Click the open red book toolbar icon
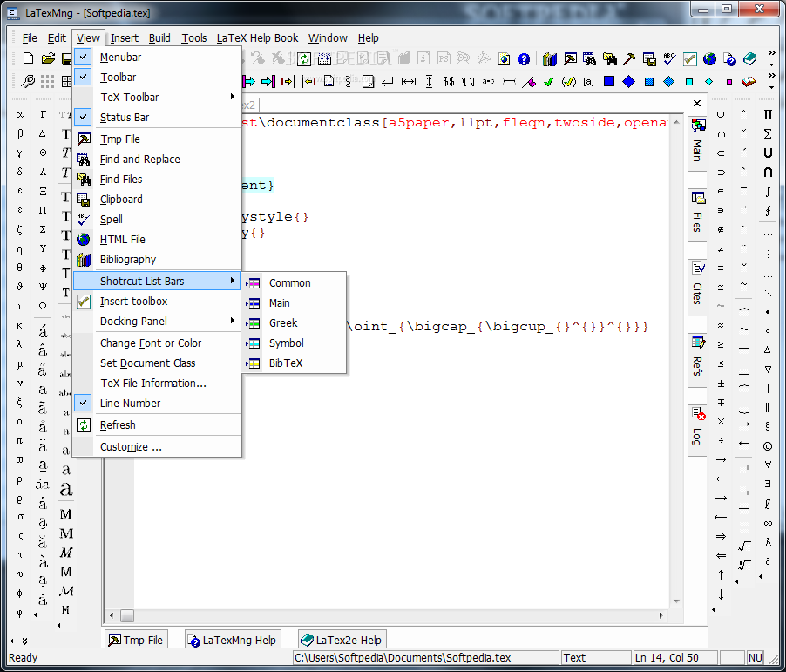The image size is (786, 672). click(x=749, y=81)
